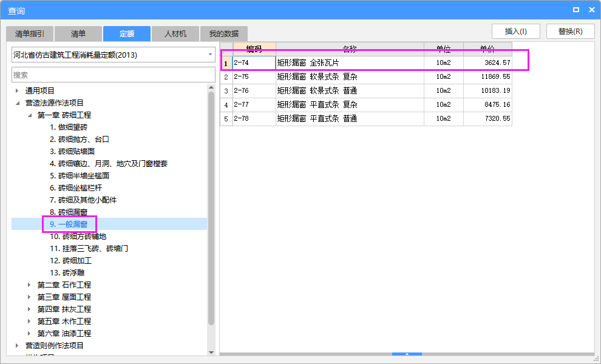Expand 第六章 油漆工程 node
Viewport: 601px width, 364px height.
[x=29, y=334]
